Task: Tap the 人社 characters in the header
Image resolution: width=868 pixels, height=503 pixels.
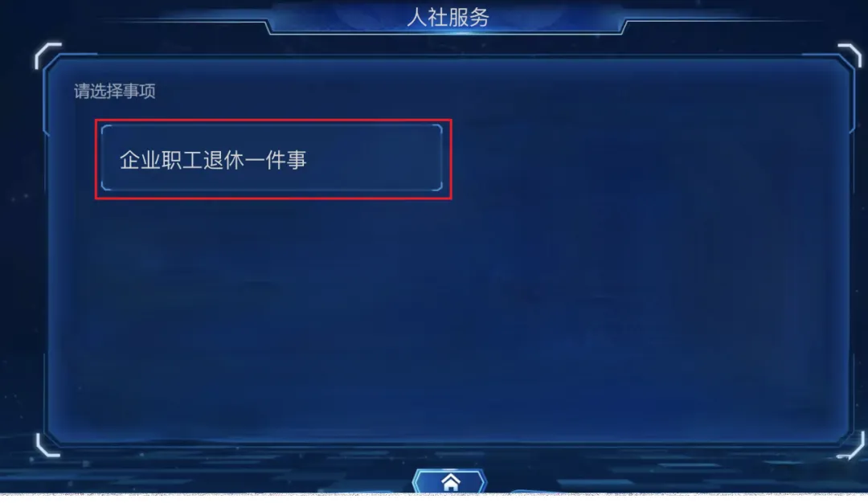Action: click(428, 17)
